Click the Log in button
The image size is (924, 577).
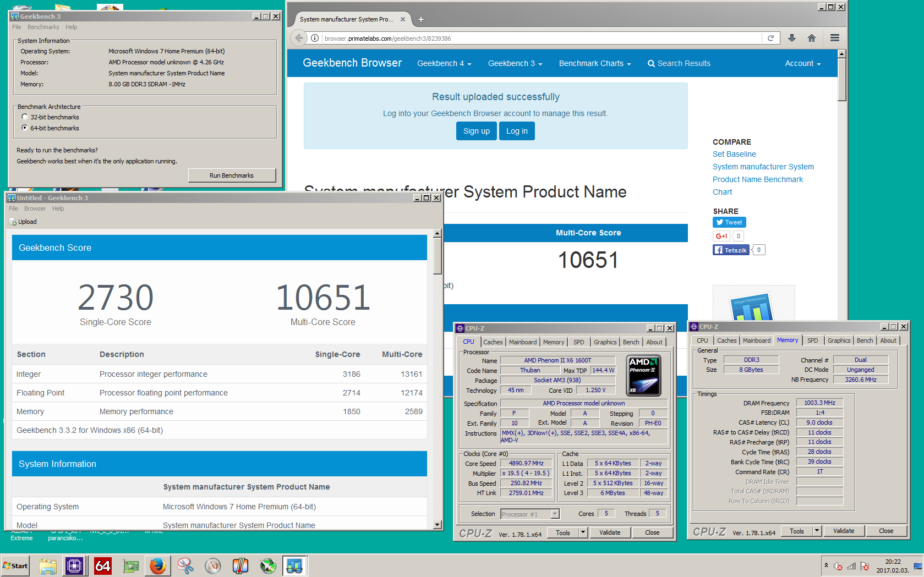(517, 131)
